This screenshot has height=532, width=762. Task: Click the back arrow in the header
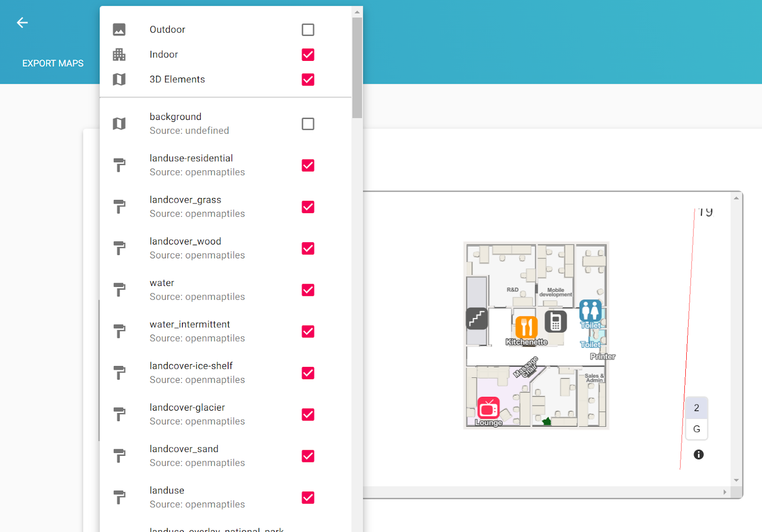point(22,22)
